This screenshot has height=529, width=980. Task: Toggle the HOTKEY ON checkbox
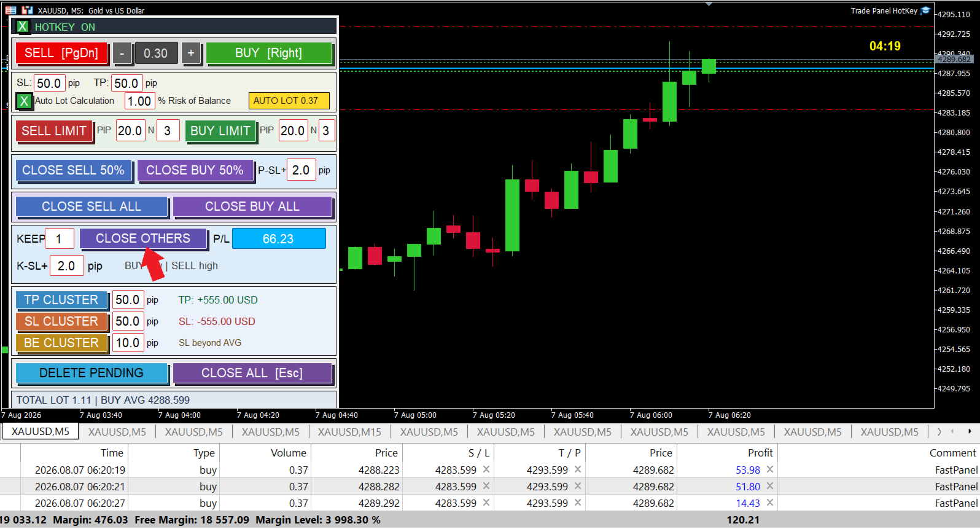[23, 27]
